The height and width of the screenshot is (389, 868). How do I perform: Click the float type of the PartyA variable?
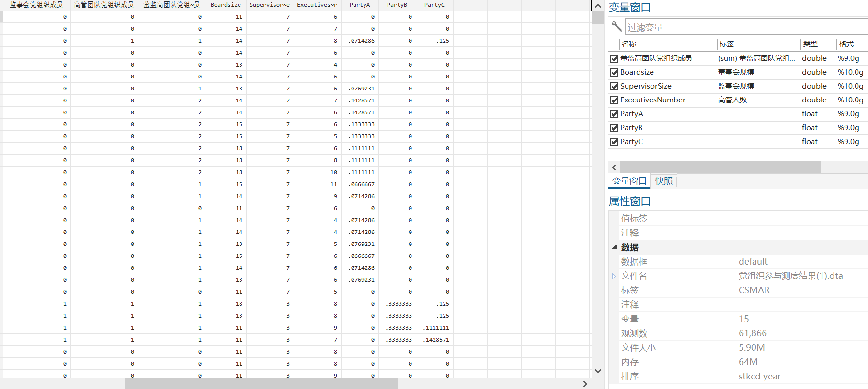(810, 114)
